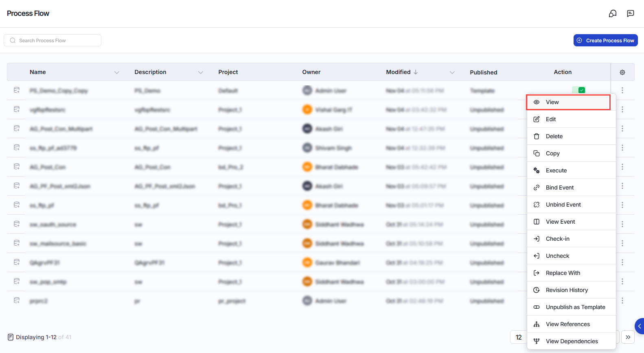This screenshot has height=353, width=644.
Task: Click the View Dependencies icon in menu
Action: (537, 341)
